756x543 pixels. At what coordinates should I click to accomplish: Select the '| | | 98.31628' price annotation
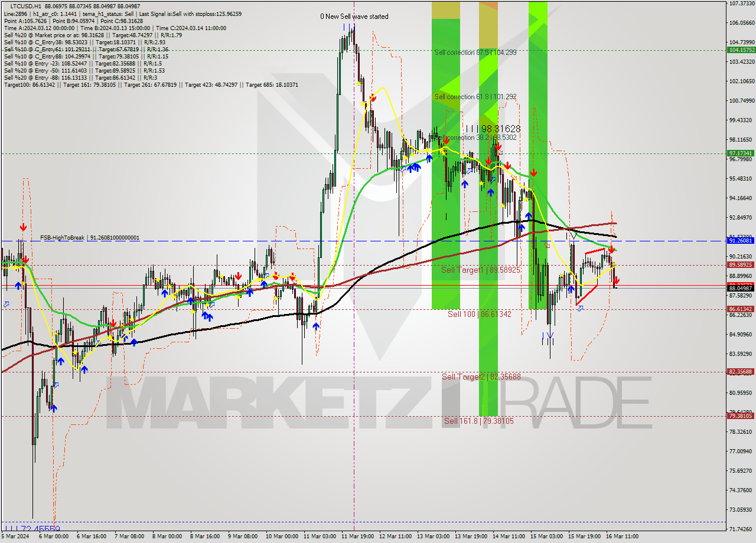pyautogui.click(x=493, y=129)
